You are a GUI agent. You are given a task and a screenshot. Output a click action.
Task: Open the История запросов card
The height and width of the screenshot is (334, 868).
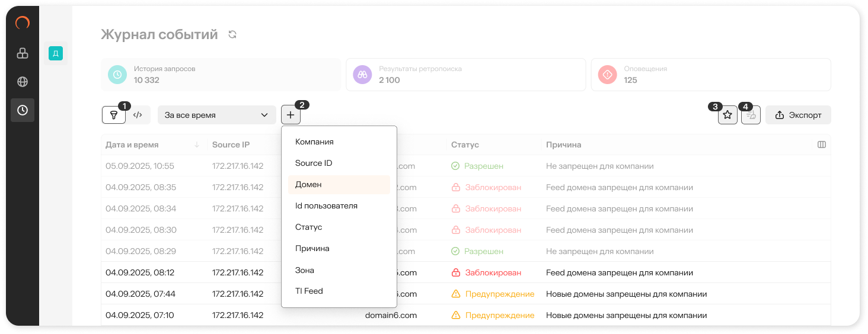[221, 75]
